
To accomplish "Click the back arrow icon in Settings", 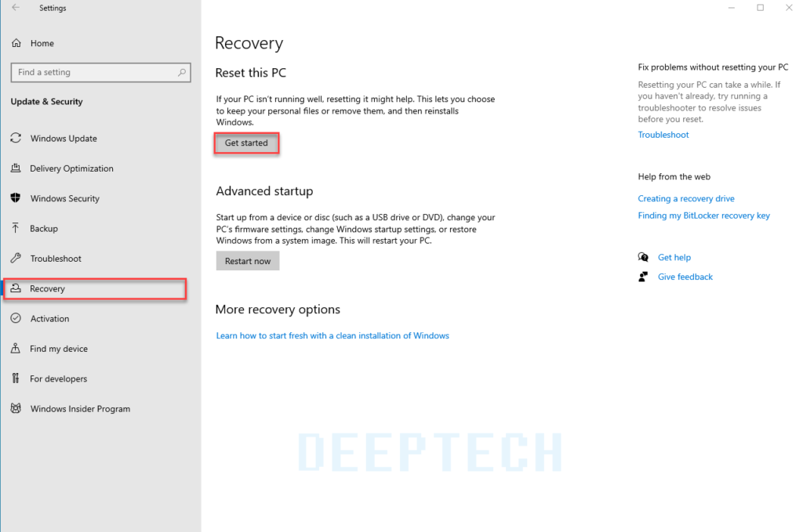I will [x=16, y=8].
